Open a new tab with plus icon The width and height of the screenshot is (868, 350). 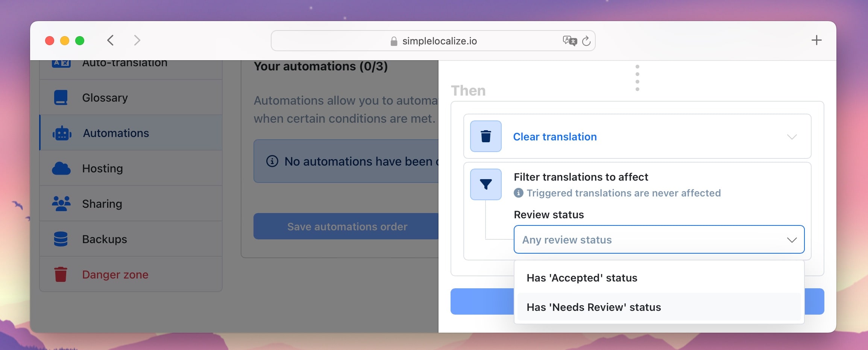click(816, 40)
